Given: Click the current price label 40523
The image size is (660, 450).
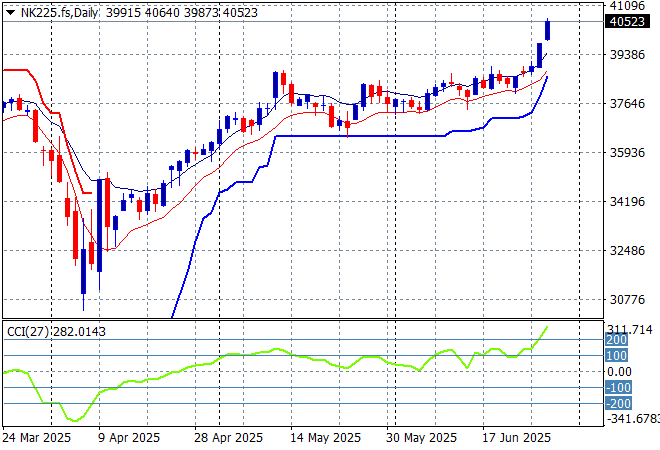Looking at the screenshot, I should coord(625,22).
